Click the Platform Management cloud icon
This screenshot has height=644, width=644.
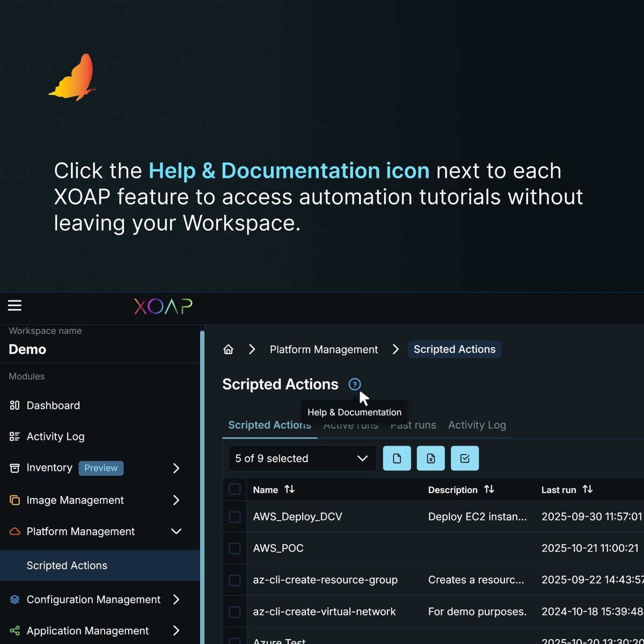(15, 531)
